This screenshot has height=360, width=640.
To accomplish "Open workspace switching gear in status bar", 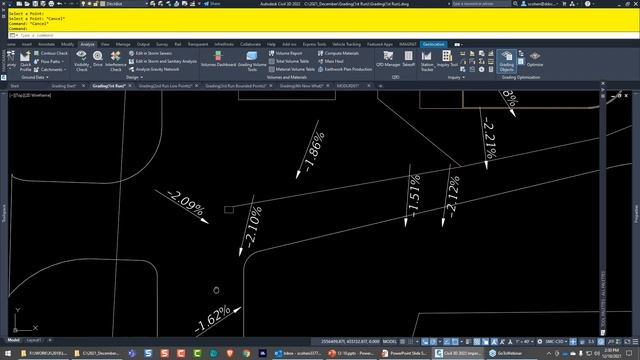I will pos(540,341).
